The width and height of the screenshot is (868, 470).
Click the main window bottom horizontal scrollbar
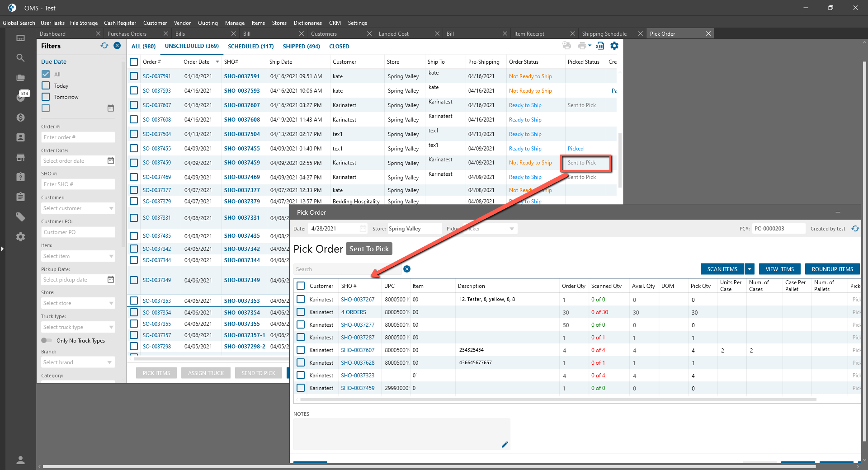[x=429, y=466]
